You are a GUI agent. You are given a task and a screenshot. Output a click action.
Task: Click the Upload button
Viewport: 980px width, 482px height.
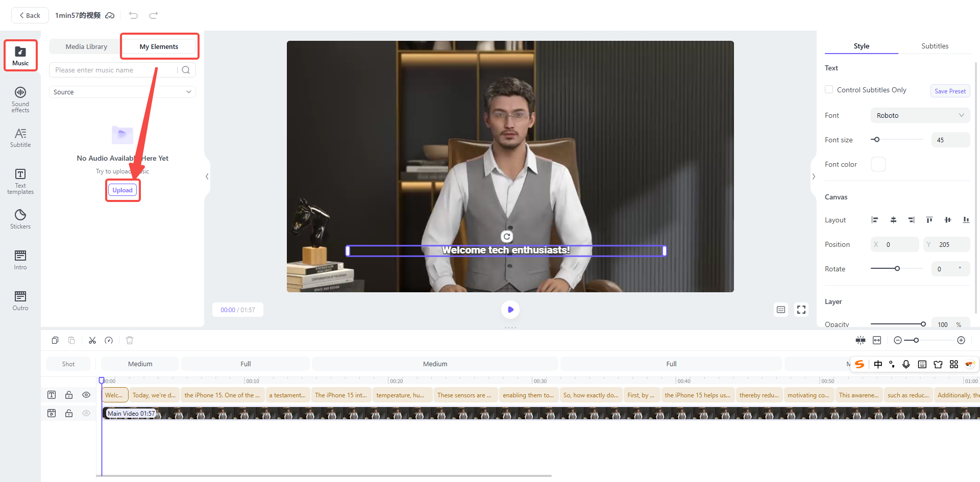122,190
